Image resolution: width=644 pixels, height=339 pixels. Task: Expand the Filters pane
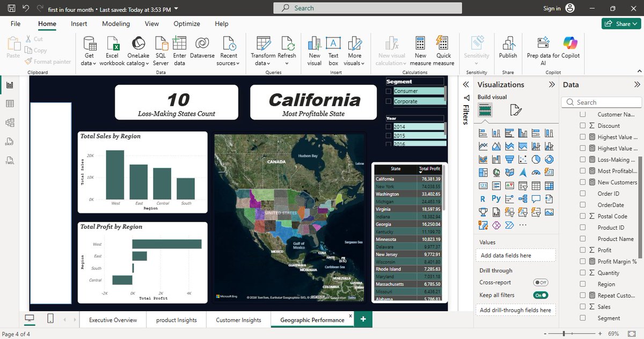click(466, 85)
